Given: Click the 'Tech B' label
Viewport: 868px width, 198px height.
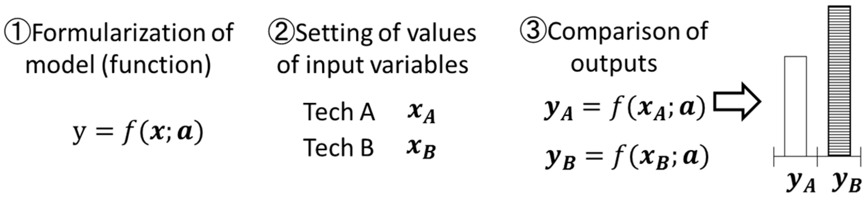Looking at the screenshot, I should [x=338, y=147].
